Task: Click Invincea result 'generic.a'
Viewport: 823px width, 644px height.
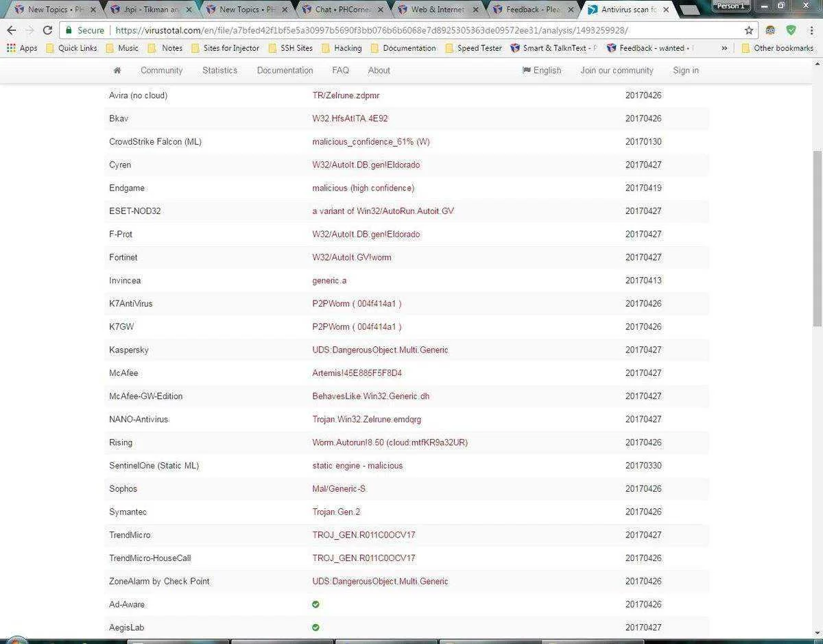Action: 329,281
